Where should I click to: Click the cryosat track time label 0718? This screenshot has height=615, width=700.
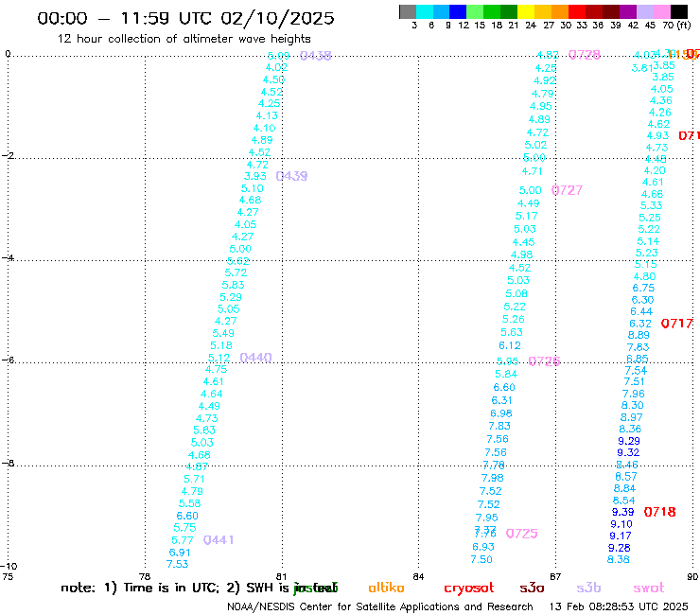(660, 512)
